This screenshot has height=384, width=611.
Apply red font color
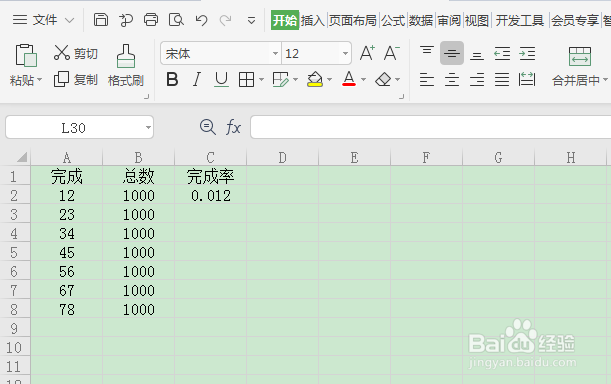pyautogui.click(x=349, y=79)
